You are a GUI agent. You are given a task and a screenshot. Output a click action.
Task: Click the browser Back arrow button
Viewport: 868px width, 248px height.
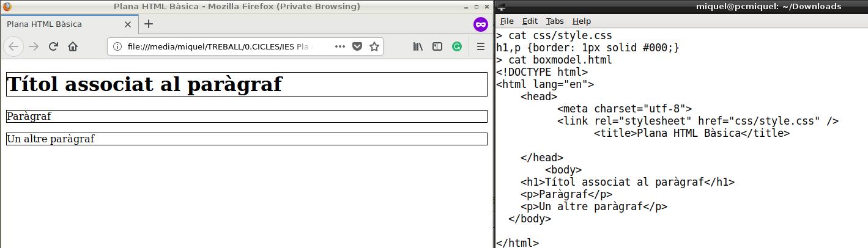point(15,46)
